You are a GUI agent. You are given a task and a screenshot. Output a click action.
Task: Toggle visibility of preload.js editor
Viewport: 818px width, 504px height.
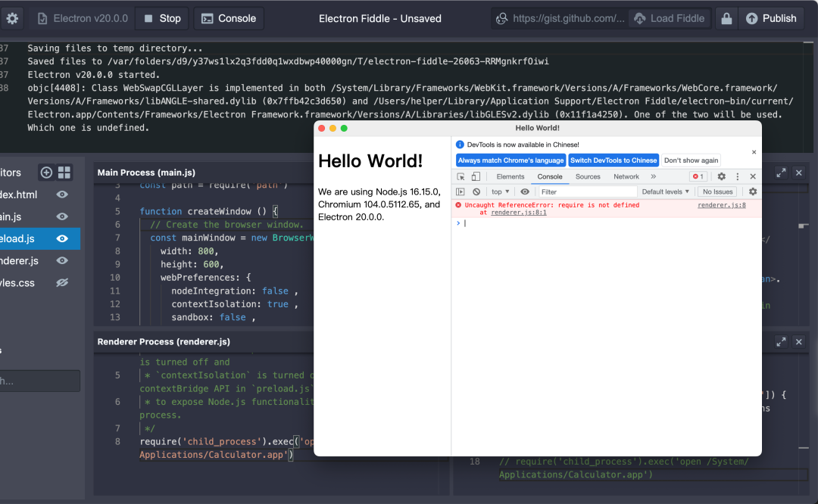(62, 238)
